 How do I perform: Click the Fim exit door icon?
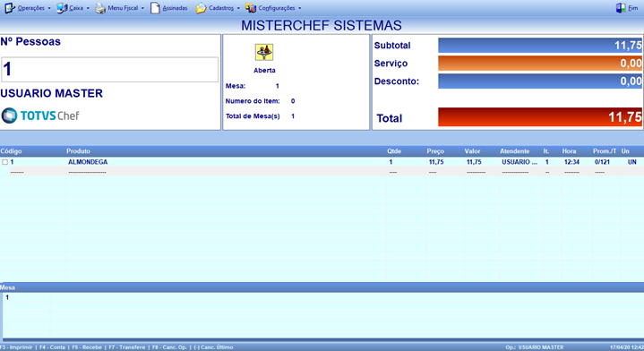[x=621, y=8]
